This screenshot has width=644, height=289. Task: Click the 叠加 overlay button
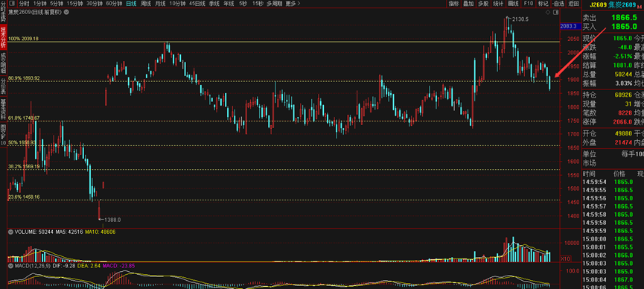pos(468,4)
